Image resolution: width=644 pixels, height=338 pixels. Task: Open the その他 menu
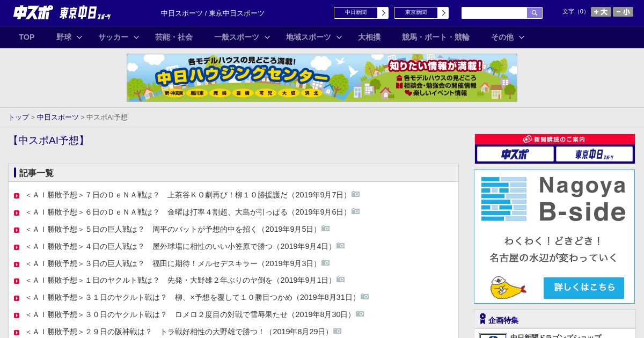502,37
